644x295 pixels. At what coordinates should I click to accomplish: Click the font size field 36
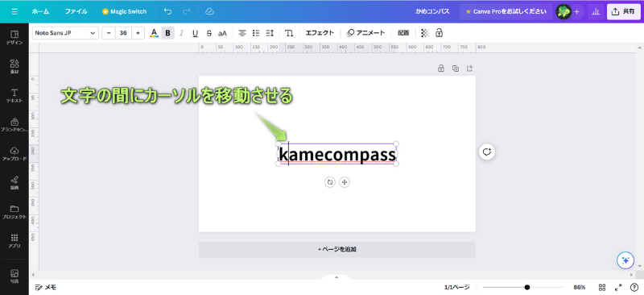[x=123, y=33]
